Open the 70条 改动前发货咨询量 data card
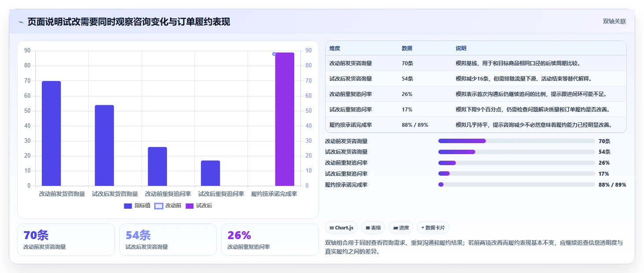The width and height of the screenshot is (644, 273). pos(66,240)
